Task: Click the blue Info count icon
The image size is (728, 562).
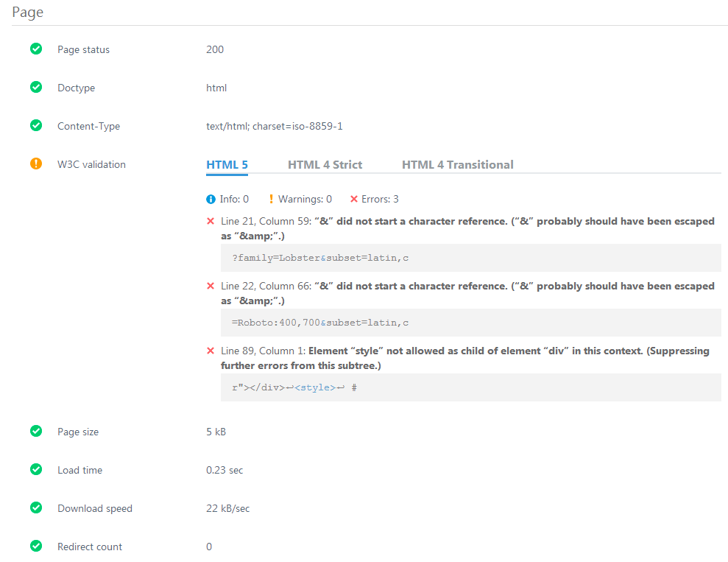Action: pyautogui.click(x=211, y=199)
